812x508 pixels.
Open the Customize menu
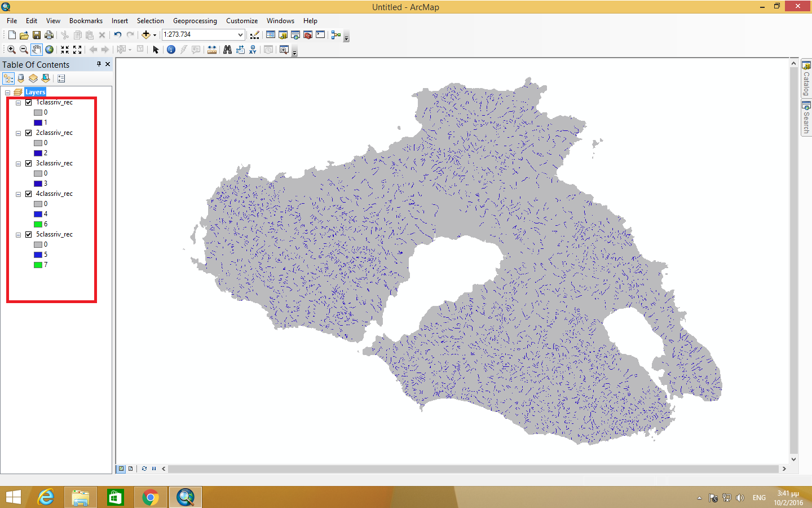242,21
